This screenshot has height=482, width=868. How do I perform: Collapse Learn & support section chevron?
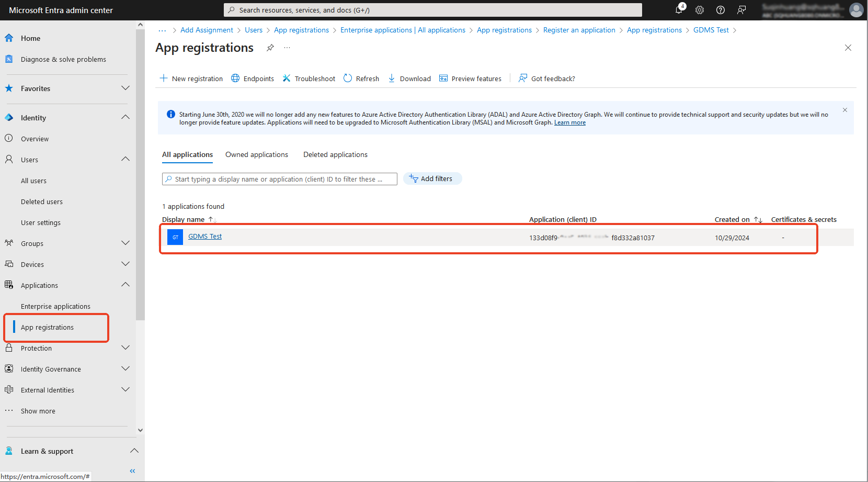coord(134,451)
